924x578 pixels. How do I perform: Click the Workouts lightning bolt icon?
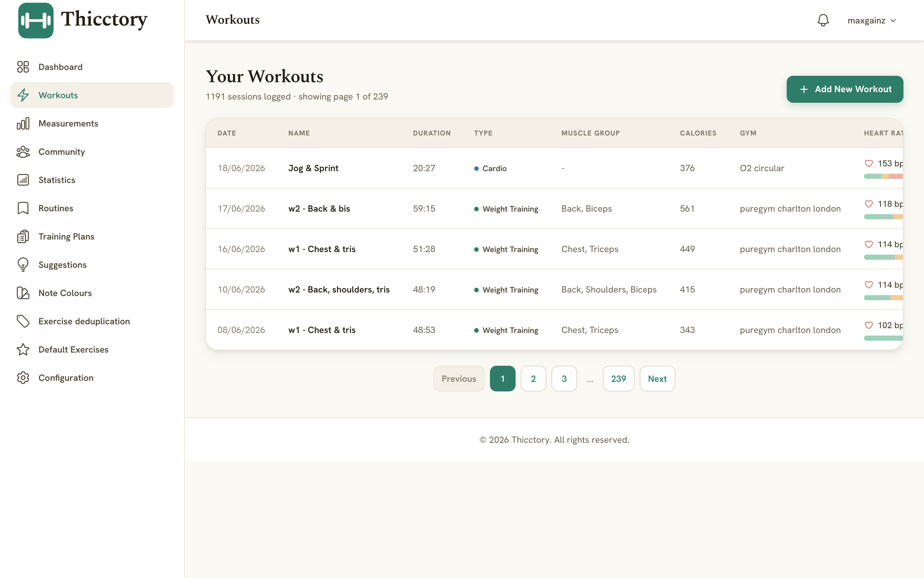pyautogui.click(x=23, y=95)
